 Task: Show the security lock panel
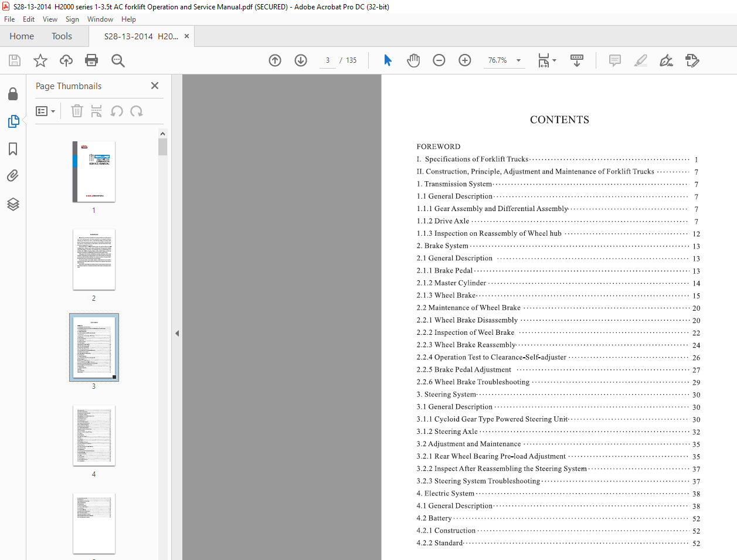13,94
